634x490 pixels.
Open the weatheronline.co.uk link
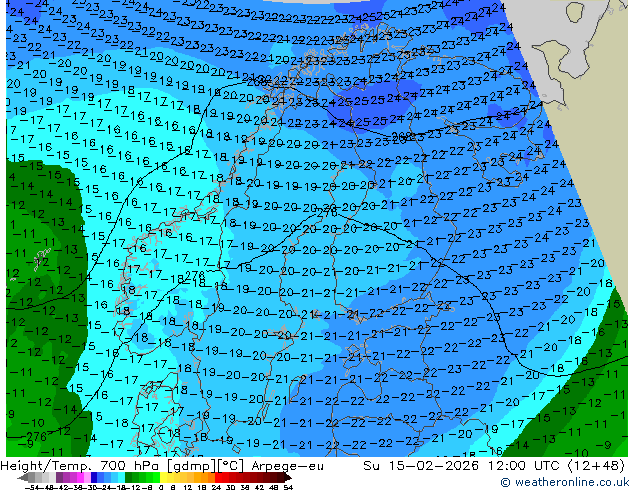tap(567, 482)
